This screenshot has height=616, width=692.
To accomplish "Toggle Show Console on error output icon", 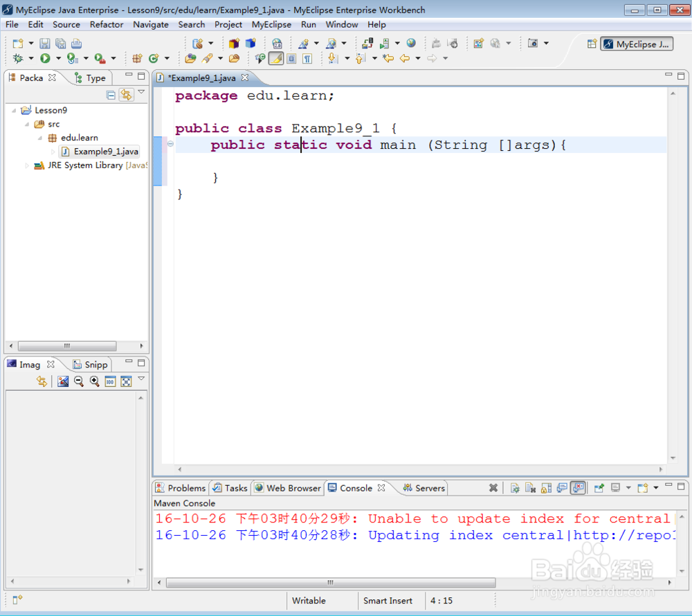I will coord(578,488).
